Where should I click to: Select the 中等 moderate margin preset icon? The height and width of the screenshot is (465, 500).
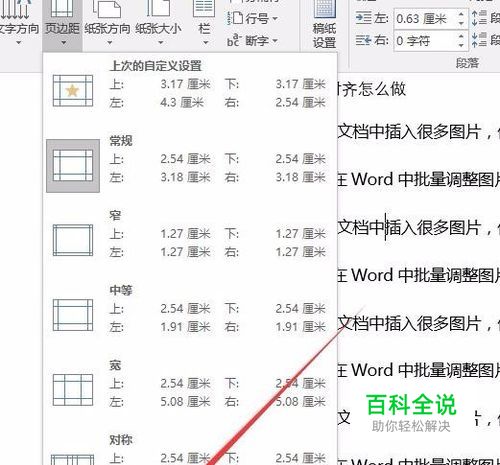(73, 315)
